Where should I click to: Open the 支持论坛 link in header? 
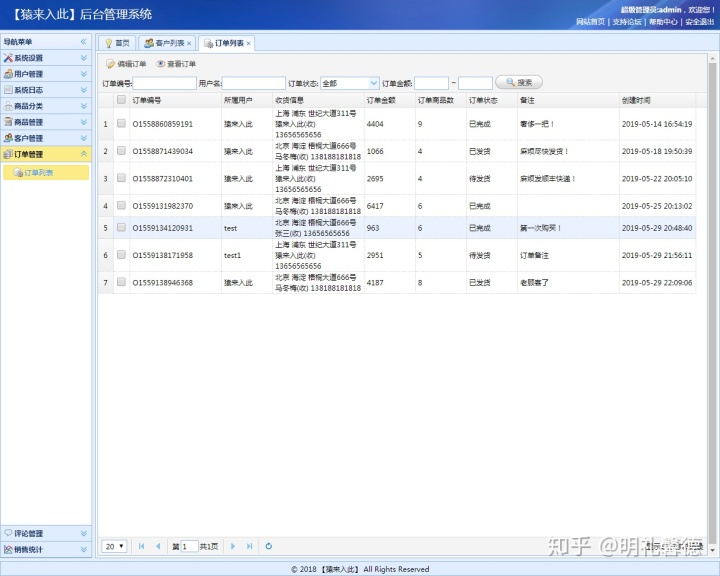tap(627, 22)
